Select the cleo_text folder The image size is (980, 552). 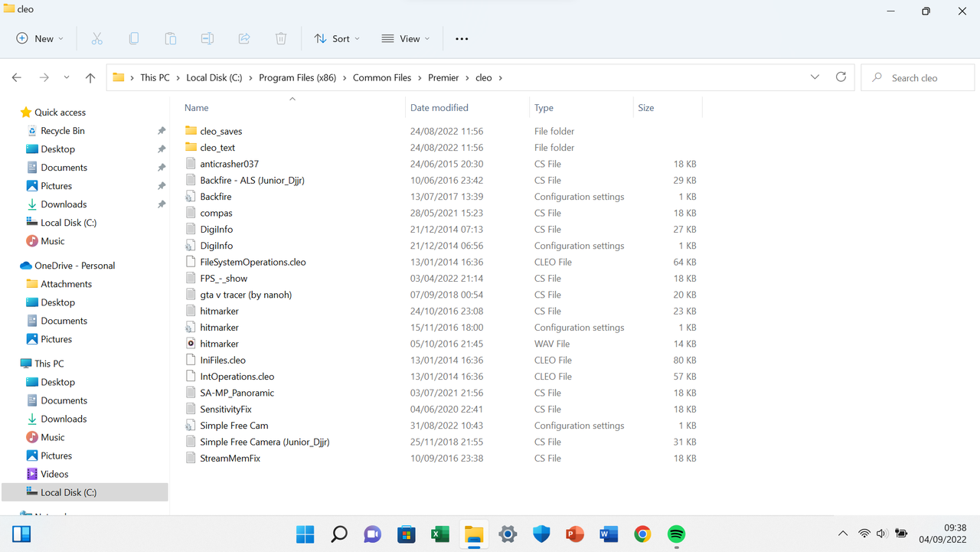pyautogui.click(x=217, y=148)
